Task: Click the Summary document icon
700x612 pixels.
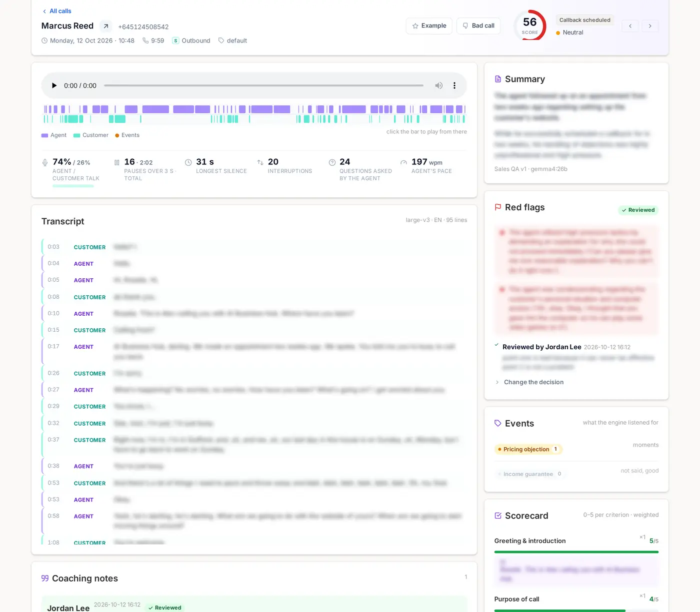Action: click(x=498, y=79)
